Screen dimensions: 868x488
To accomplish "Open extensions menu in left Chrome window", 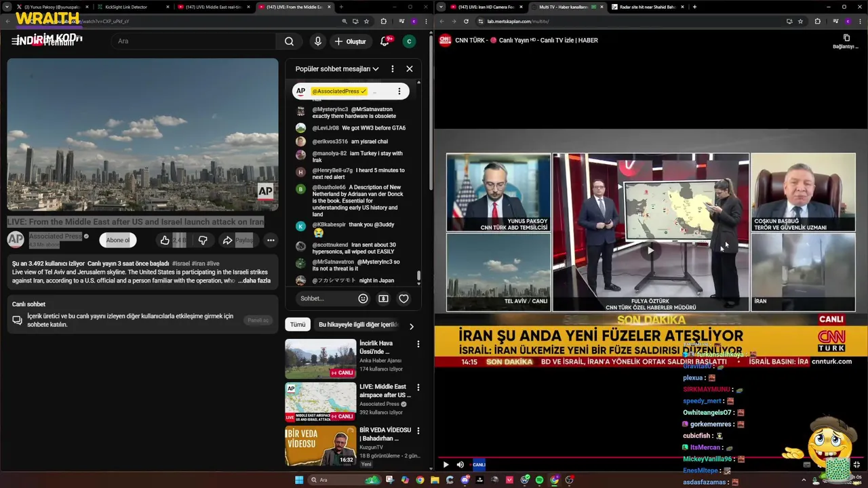I will 383,21.
